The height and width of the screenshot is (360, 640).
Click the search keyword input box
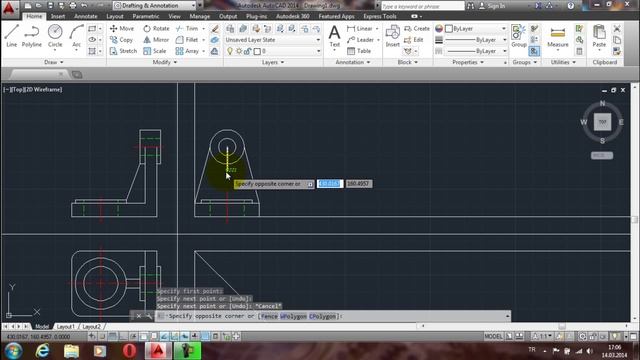422,6
